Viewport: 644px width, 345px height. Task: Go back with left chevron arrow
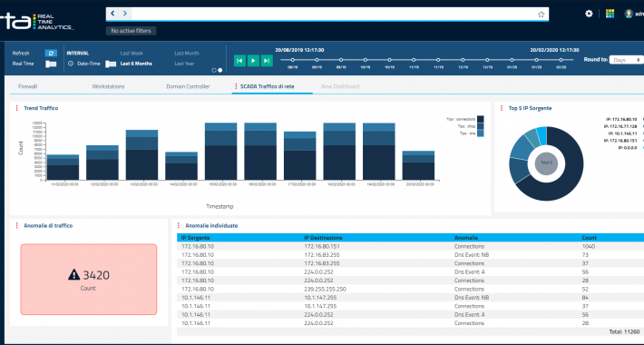pos(113,14)
